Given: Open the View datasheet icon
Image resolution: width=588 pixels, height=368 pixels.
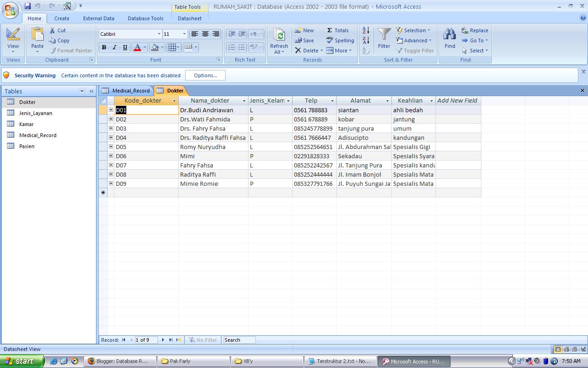Looking at the screenshot, I should pyautogui.click(x=13, y=34).
